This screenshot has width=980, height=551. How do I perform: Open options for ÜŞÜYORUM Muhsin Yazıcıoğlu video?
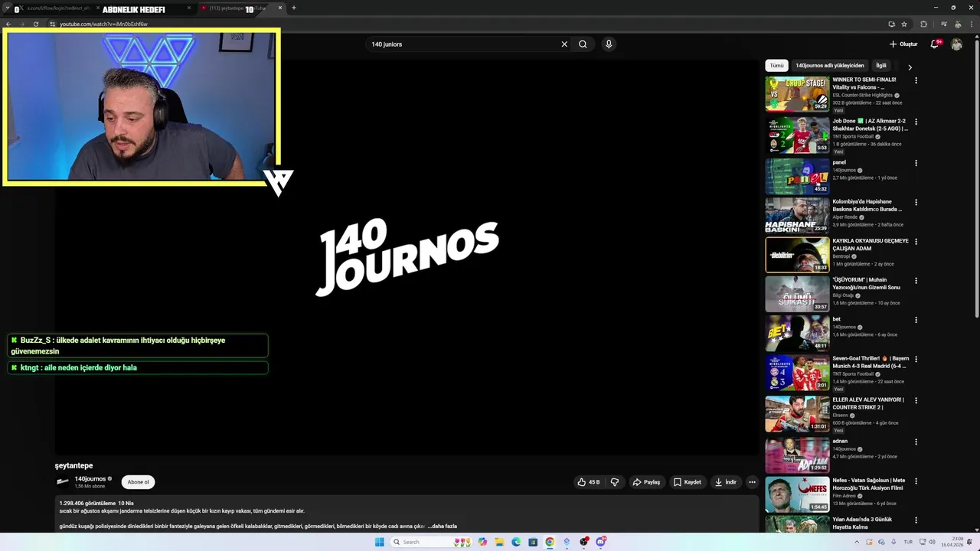(x=916, y=281)
